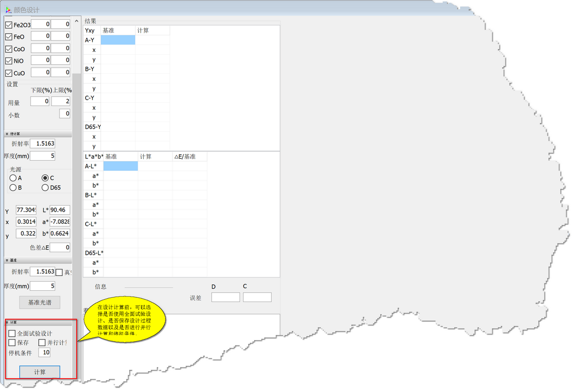Select light source A radio button
Viewport: 572px width, 392px height.
tap(13, 178)
